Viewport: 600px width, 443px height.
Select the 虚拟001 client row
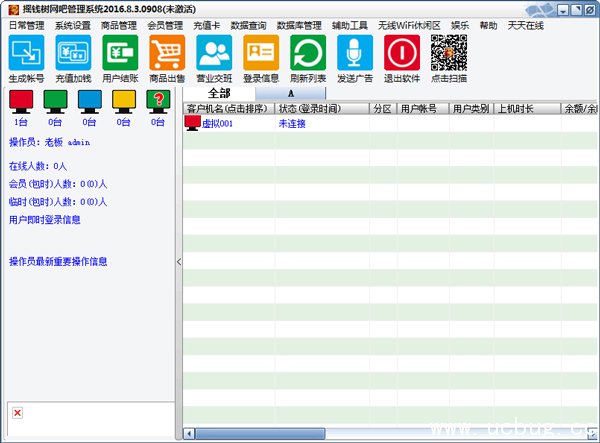[x=390, y=123]
